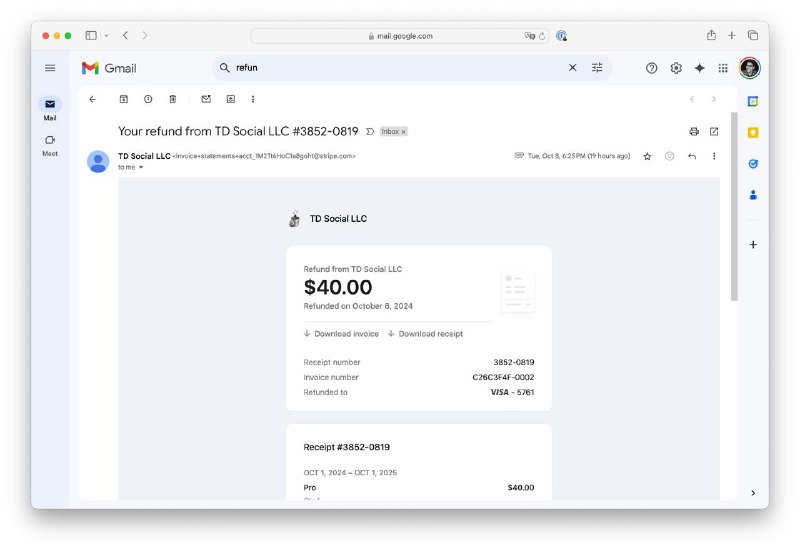The height and width of the screenshot is (550, 800).
Task: Click the sender name TD Social LLC
Action: [144, 156]
